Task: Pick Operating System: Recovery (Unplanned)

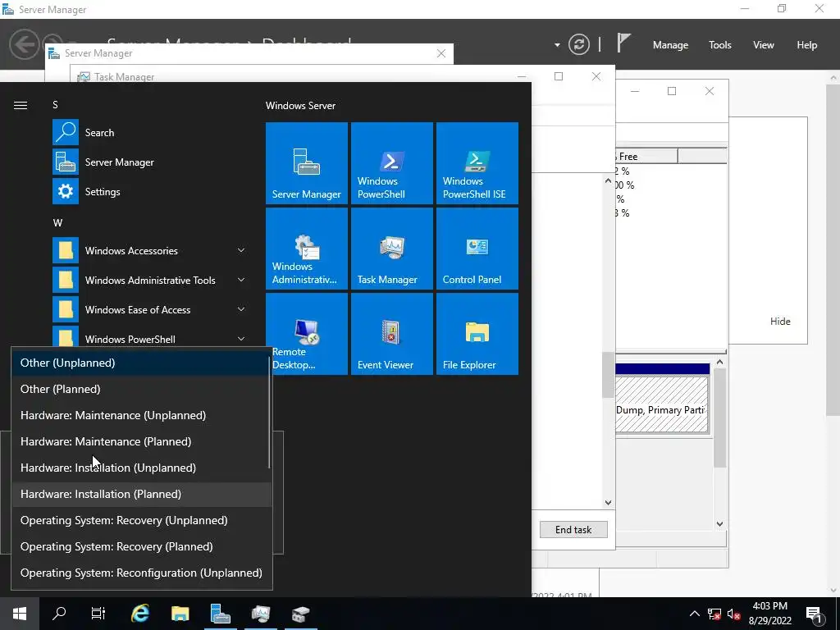Action: [140, 520]
